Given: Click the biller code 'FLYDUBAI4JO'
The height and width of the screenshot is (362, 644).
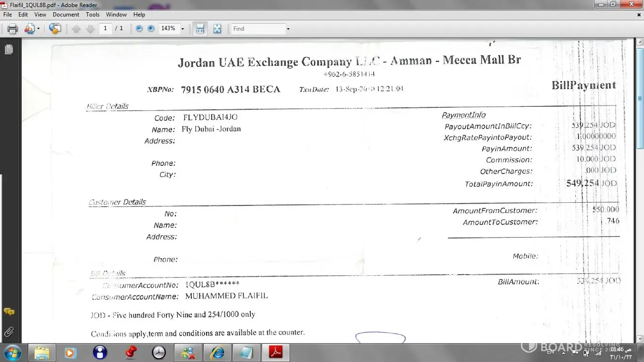Looking at the screenshot, I should 210,117.
